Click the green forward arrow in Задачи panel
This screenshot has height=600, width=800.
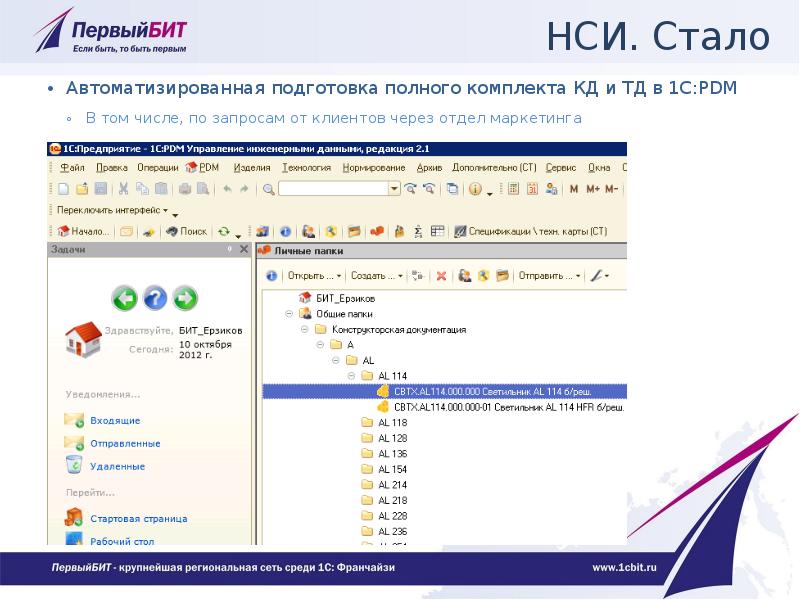click(185, 297)
